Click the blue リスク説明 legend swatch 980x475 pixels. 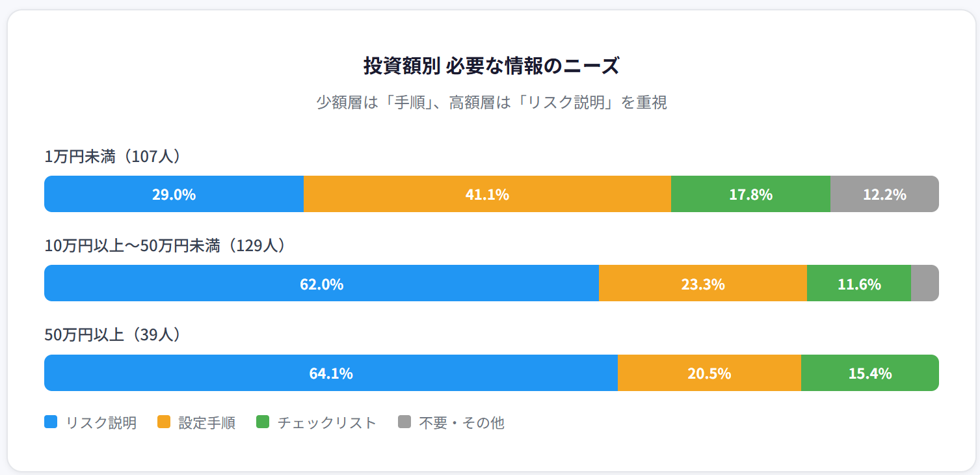click(x=51, y=422)
